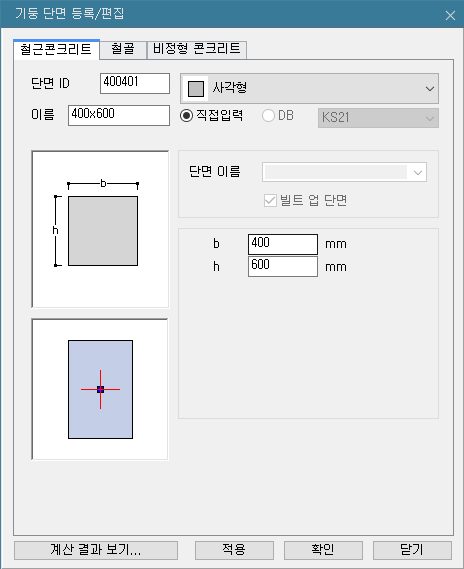The height and width of the screenshot is (569, 464).
Task: Switch to the 철골 tab
Action: tap(123, 49)
